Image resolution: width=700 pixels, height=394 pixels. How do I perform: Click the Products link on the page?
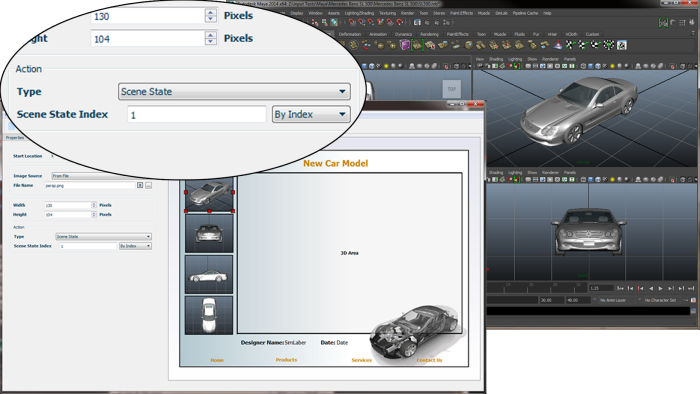tap(286, 360)
